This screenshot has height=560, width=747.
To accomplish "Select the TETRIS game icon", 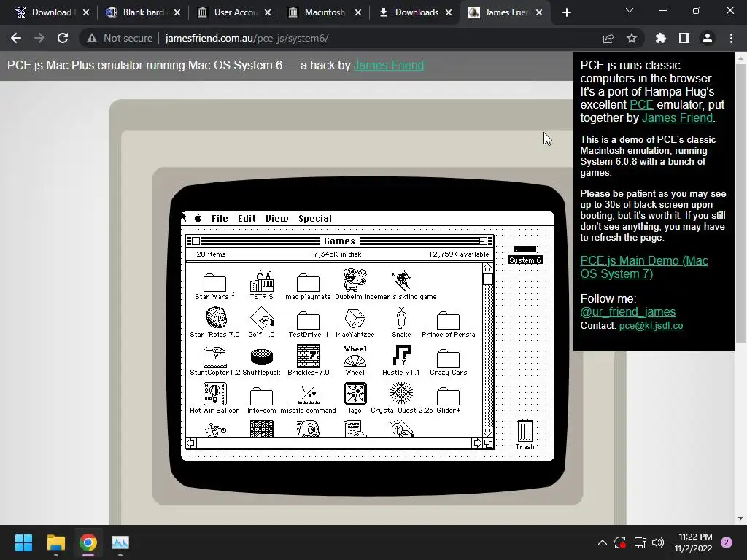I will 262,281.
